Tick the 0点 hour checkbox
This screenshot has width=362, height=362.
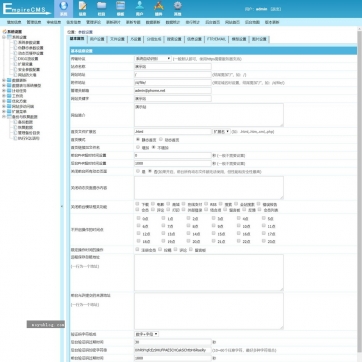pos(138,218)
